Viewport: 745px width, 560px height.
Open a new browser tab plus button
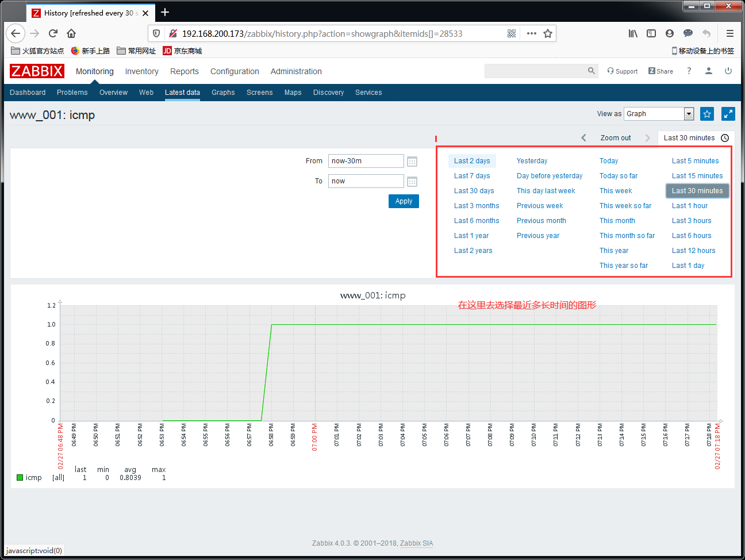[165, 12]
